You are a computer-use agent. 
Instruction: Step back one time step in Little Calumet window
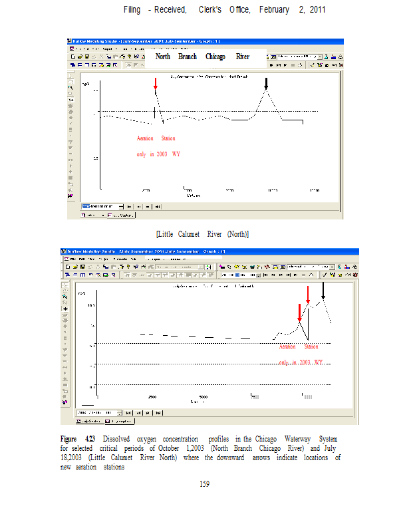[x=139, y=412]
